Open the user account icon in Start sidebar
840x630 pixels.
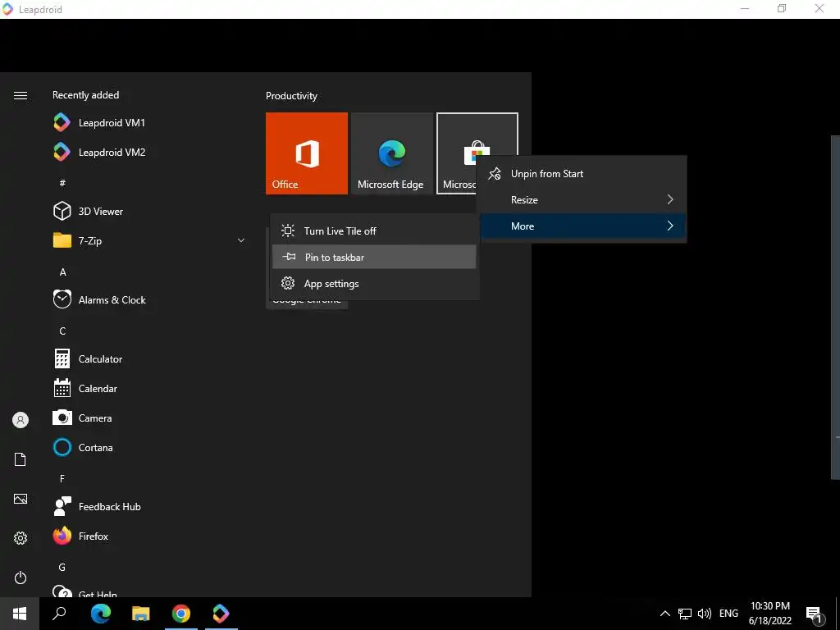pyautogui.click(x=21, y=420)
